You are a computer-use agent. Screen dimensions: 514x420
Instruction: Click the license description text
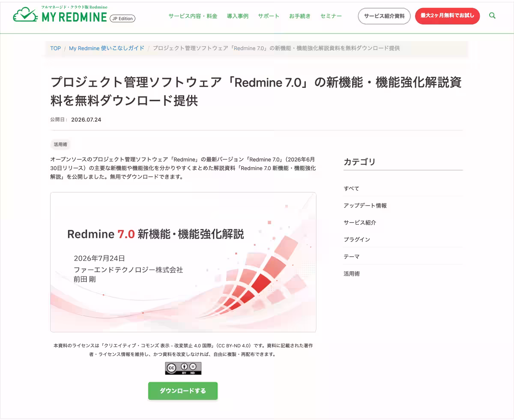pyautogui.click(x=183, y=350)
